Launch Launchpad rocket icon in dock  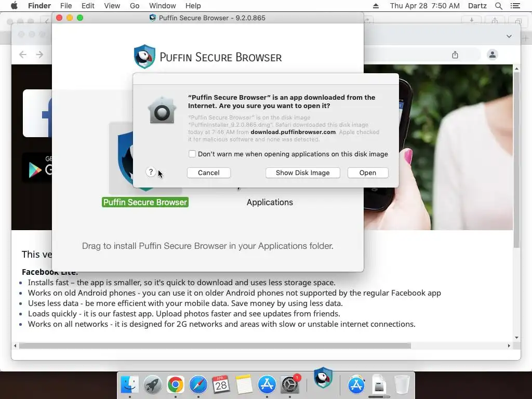coord(153,385)
